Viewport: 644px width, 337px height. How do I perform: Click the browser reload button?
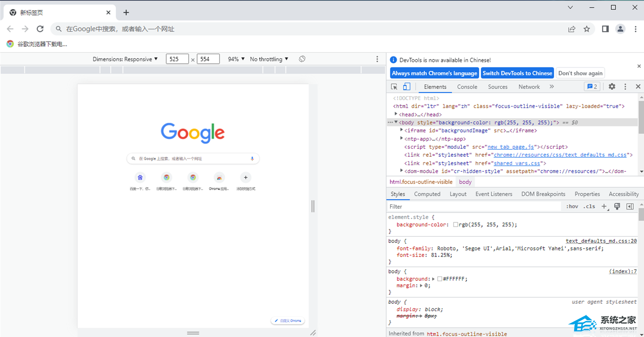pos(40,29)
